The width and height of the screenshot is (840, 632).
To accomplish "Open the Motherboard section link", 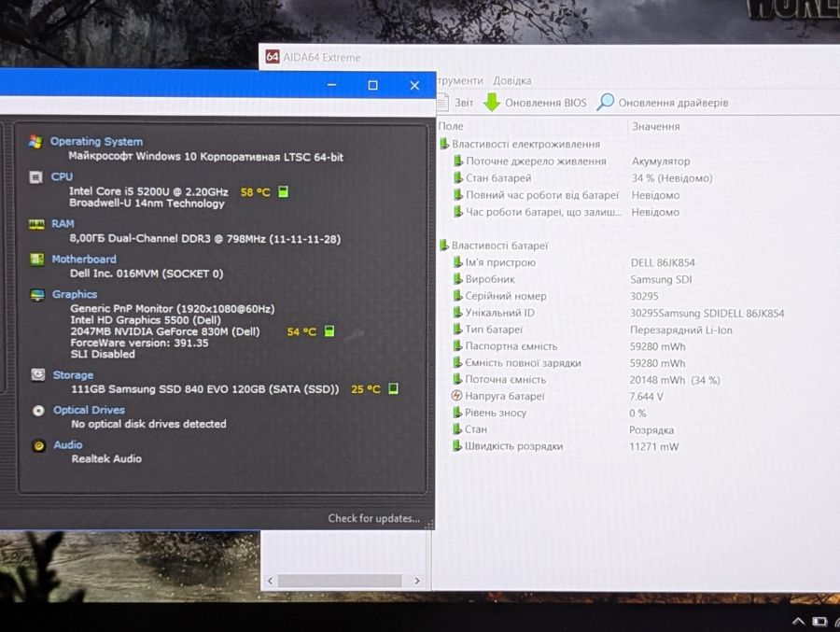I will click(84, 259).
